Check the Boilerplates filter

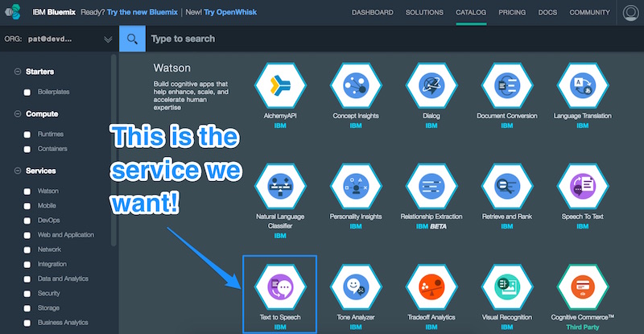point(27,93)
